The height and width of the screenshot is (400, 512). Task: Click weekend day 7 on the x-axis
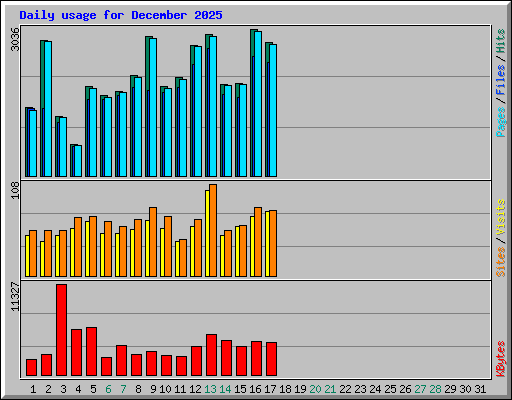[123, 389]
